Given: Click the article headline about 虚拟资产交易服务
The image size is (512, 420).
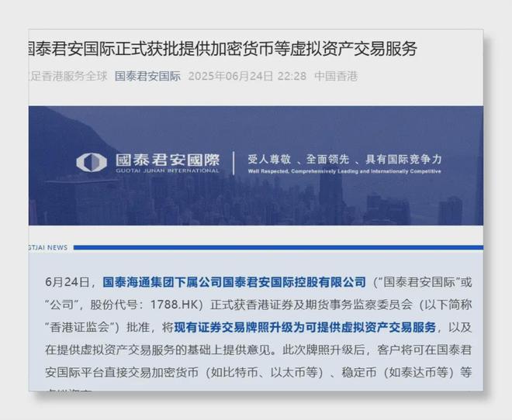Looking at the screenshot, I should (223, 49).
